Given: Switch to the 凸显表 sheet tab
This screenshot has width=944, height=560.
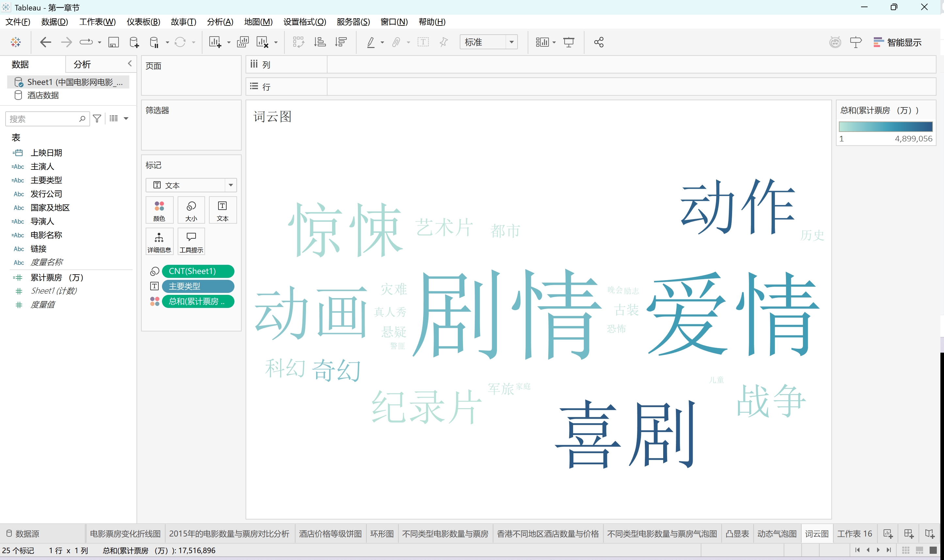Looking at the screenshot, I should [x=737, y=534].
